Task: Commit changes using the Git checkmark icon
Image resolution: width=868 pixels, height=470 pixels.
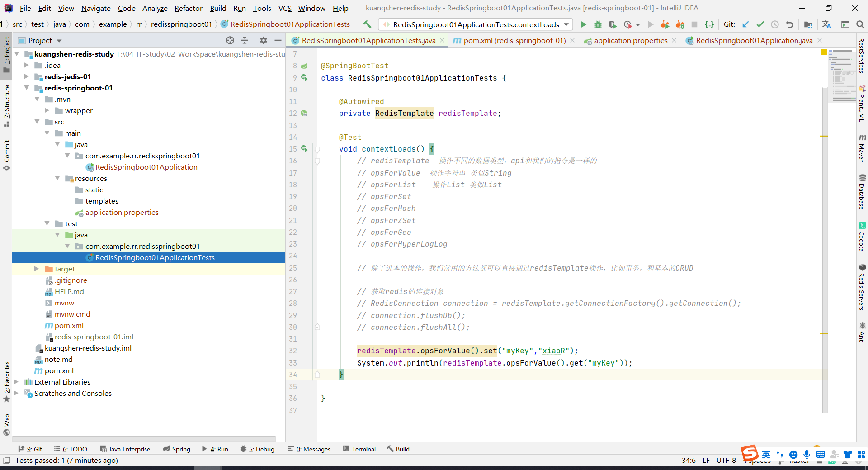Action: click(760, 24)
